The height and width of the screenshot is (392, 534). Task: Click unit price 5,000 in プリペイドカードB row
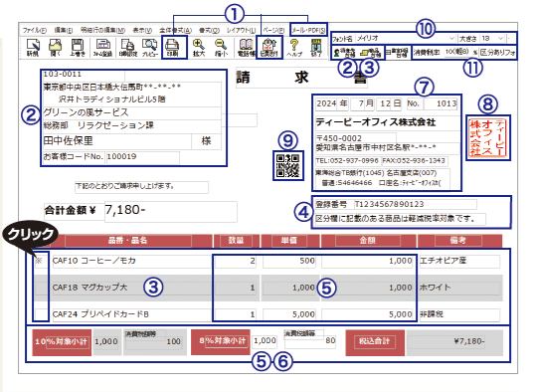(289, 314)
